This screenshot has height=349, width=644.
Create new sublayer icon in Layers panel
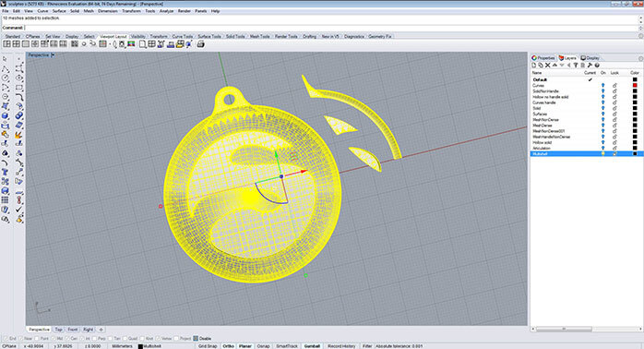tap(541, 66)
